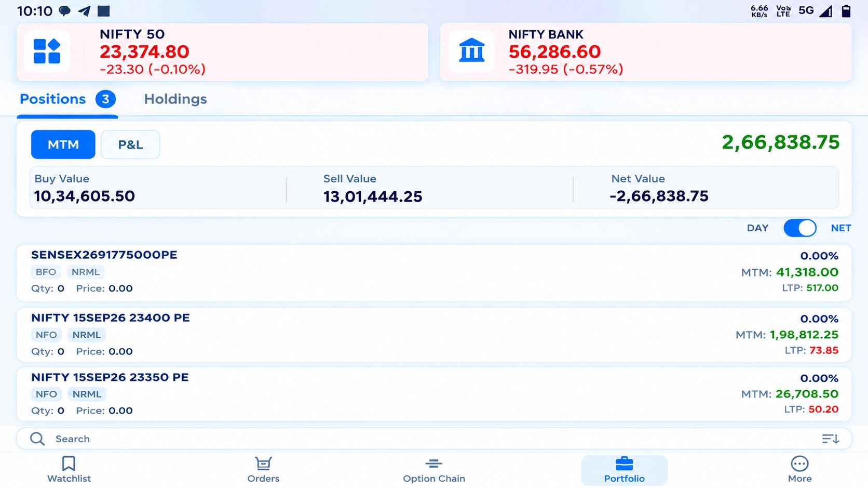Tap the battery status icon
The height and width of the screenshot is (489, 868).
pyautogui.click(x=846, y=11)
